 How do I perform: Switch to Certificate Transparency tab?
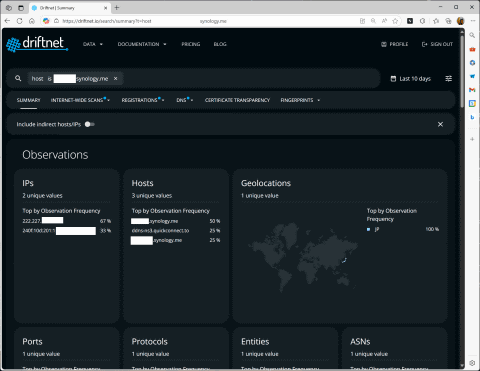point(237,100)
